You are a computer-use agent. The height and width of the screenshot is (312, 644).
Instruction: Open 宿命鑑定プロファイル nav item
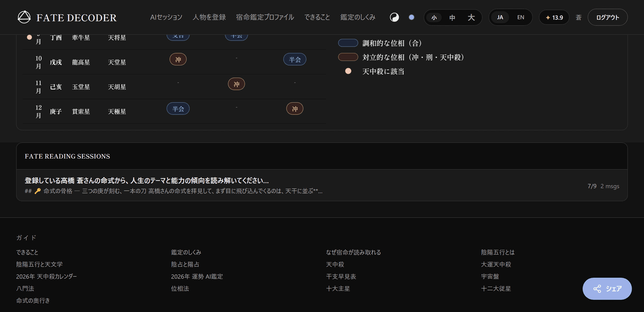pos(265,17)
